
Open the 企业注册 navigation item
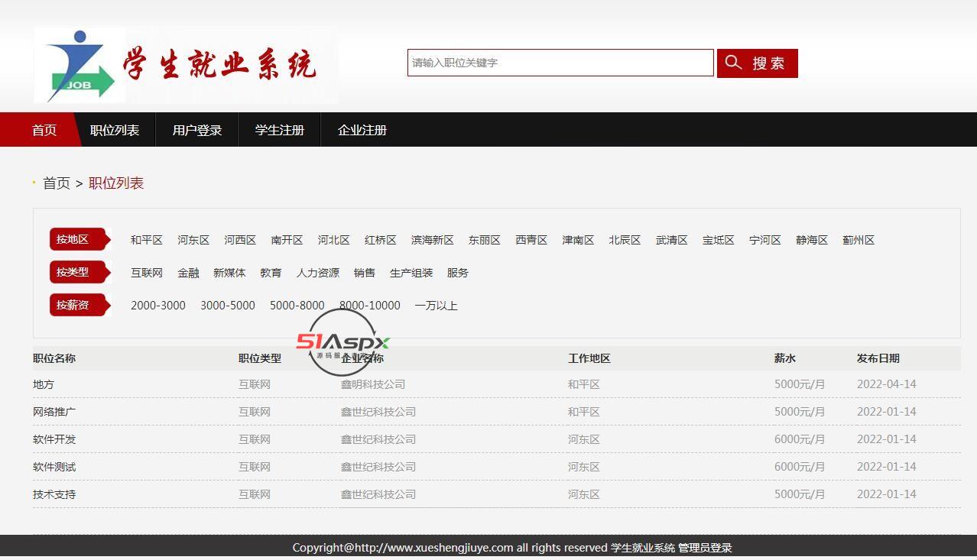tap(362, 130)
